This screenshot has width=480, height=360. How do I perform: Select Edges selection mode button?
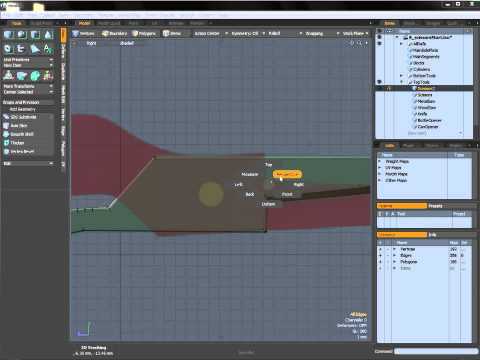(x=114, y=34)
